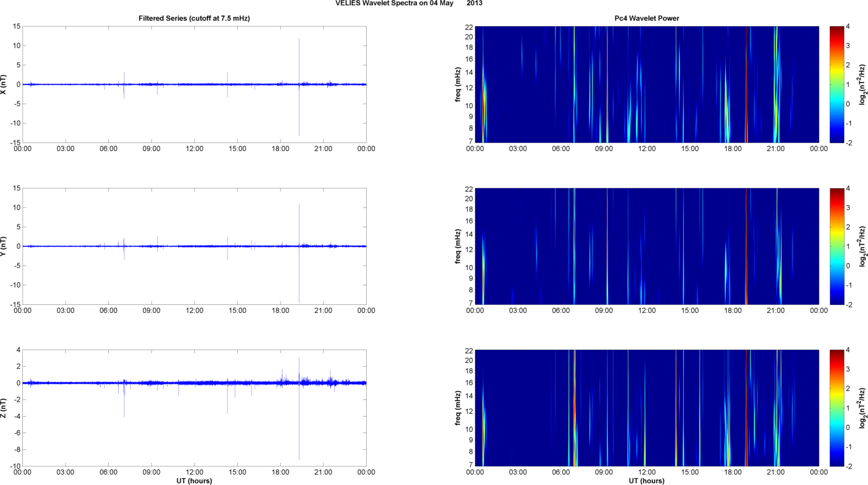Select the Y (nT) axis label

coord(3,246)
